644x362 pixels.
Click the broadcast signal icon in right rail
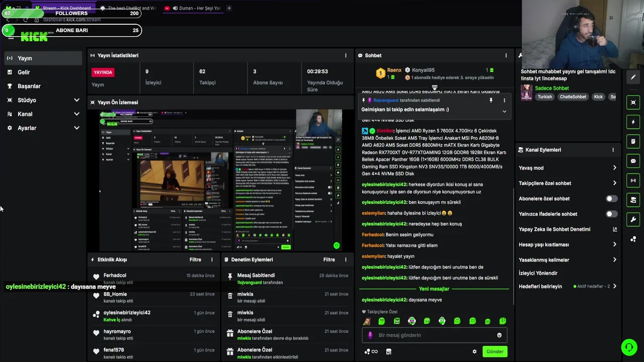pyautogui.click(x=633, y=180)
